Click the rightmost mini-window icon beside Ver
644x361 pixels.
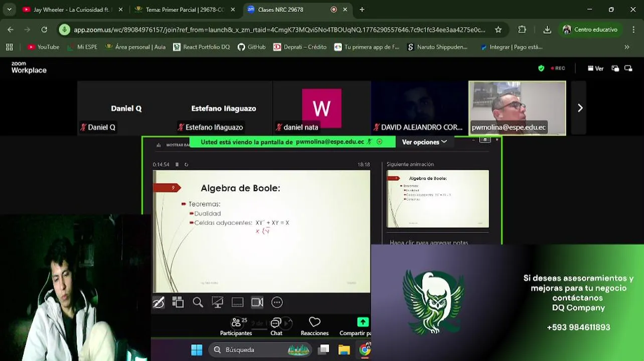pos(628,68)
